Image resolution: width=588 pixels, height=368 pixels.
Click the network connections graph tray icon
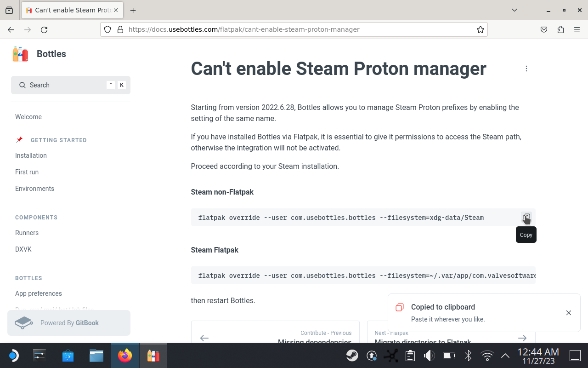click(391, 356)
